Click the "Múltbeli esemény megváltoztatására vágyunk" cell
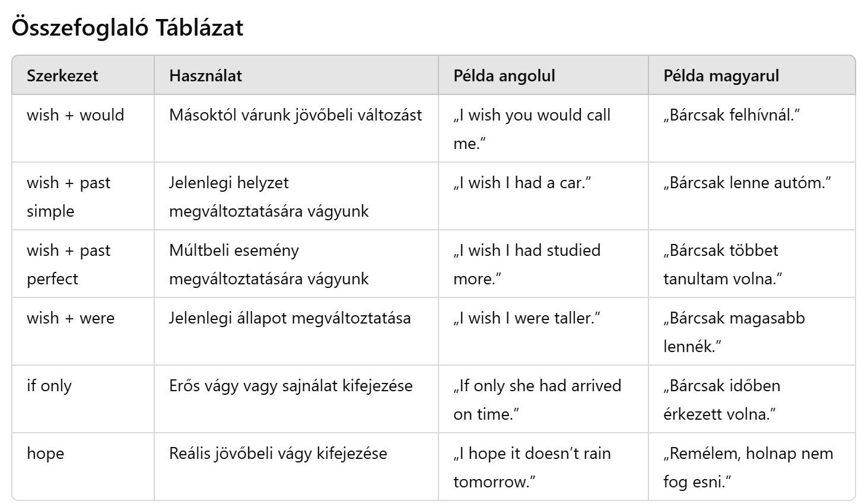868x504 pixels. [269, 264]
